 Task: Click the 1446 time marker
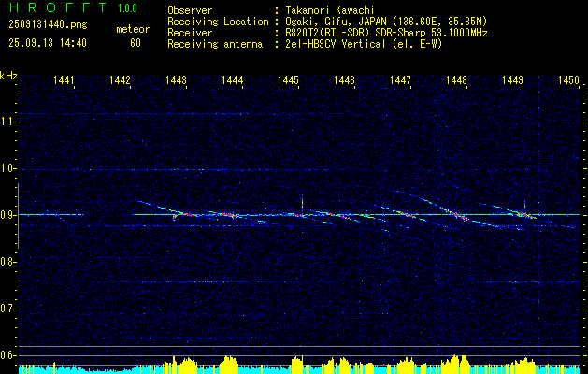pyautogui.click(x=344, y=79)
